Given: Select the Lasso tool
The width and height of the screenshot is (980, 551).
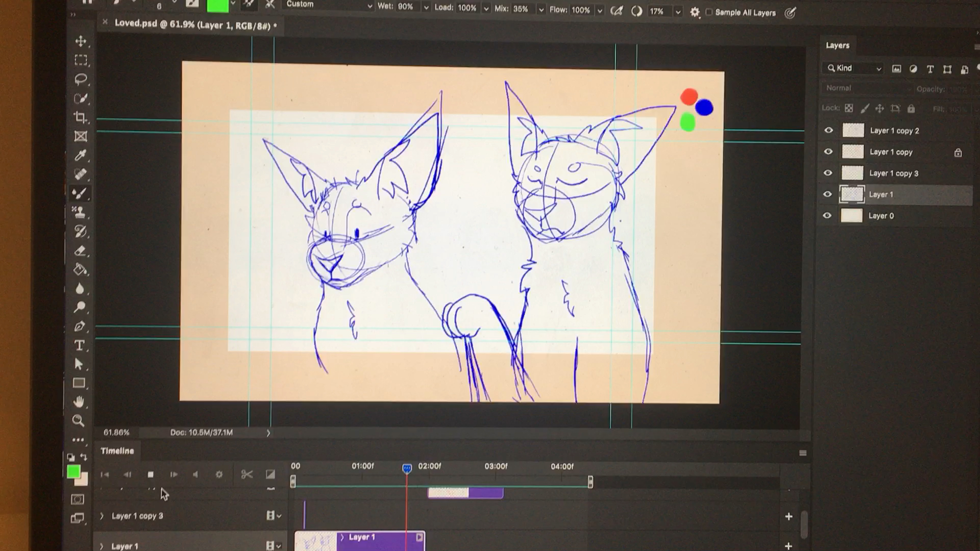Looking at the screenshot, I should [81, 79].
